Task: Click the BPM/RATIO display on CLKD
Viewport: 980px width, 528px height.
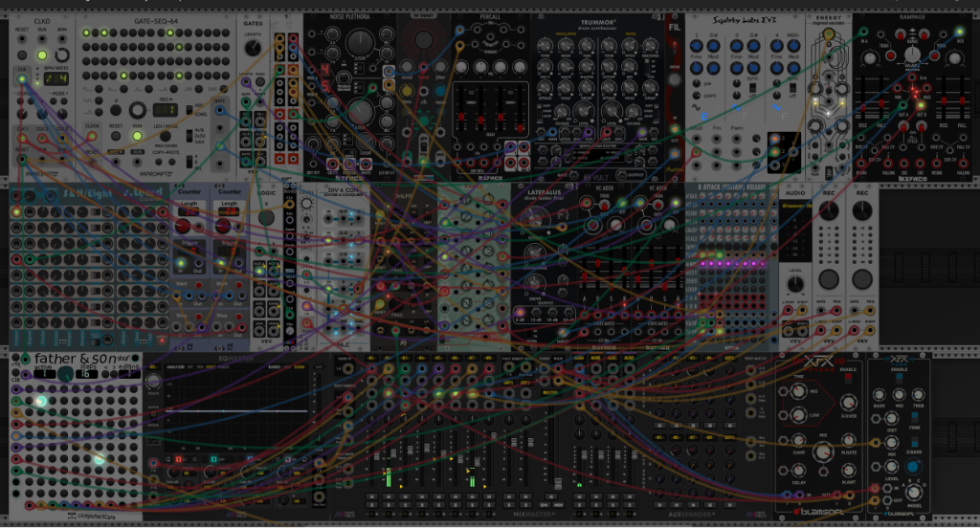Action: coord(56,79)
